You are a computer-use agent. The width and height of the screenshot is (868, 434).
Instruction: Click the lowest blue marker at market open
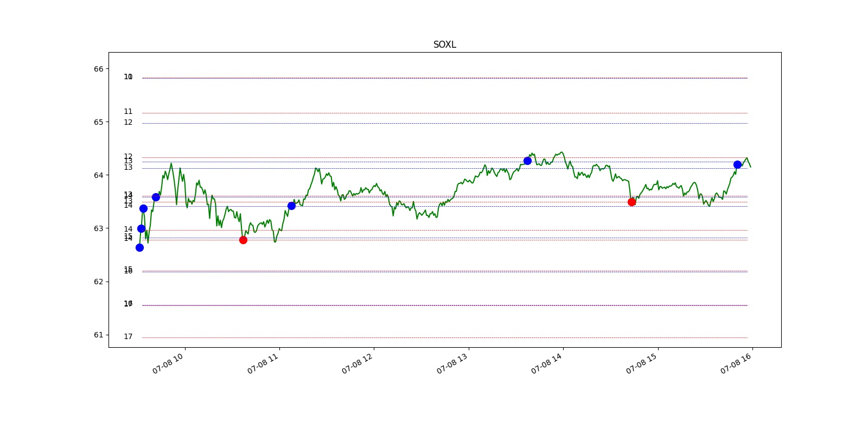tap(139, 247)
